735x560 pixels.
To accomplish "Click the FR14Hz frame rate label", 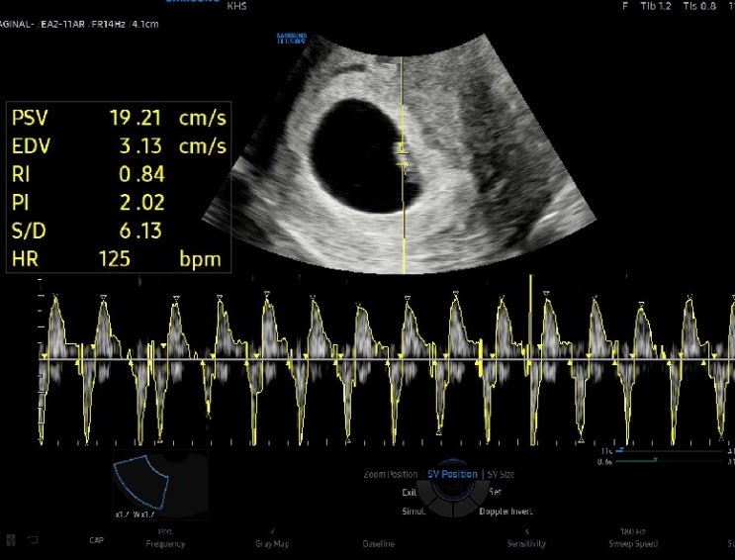I will click(108, 24).
